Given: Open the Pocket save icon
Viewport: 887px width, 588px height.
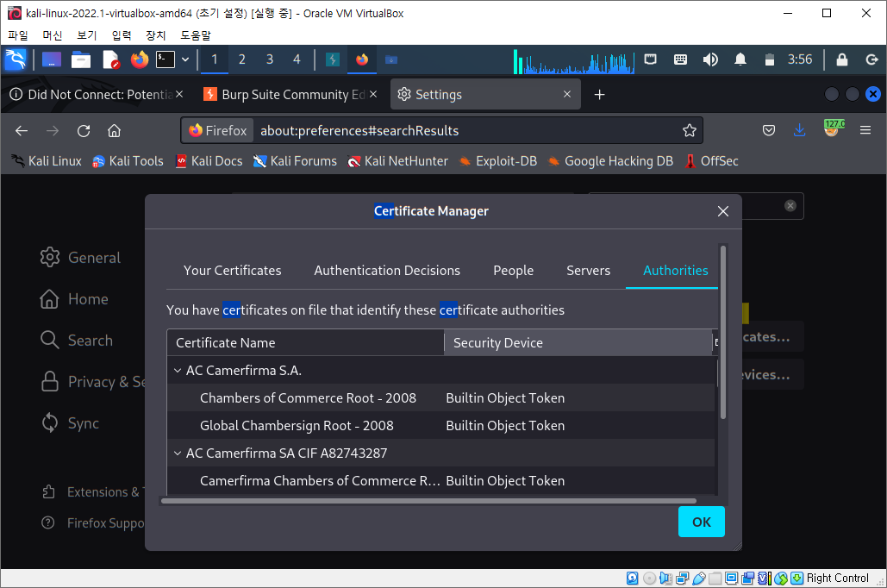Looking at the screenshot, I should [768, 131].
